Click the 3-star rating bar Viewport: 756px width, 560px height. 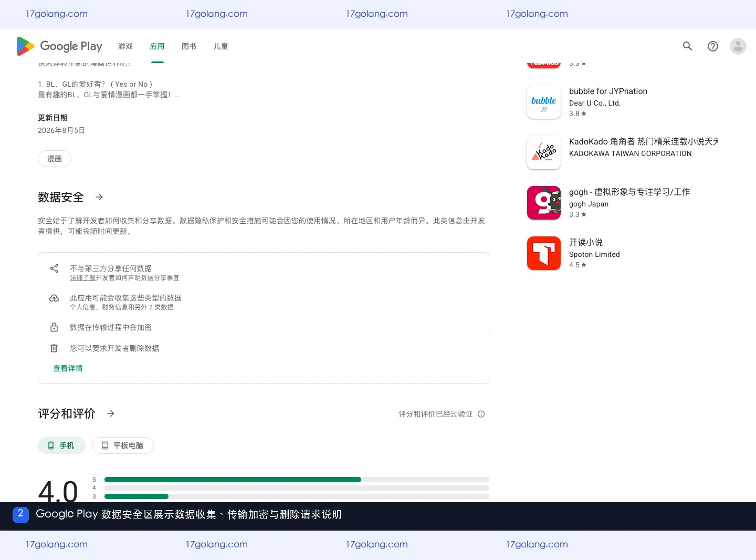297,496
